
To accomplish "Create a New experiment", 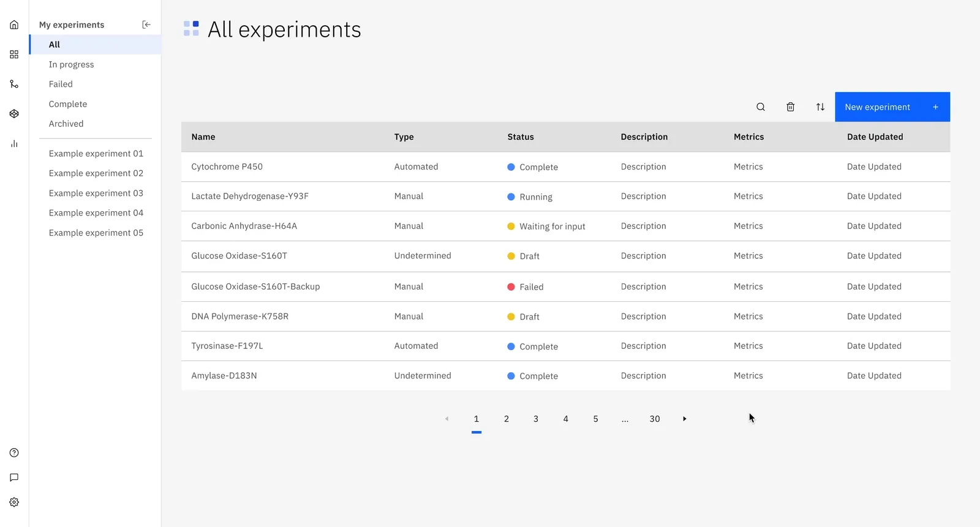I will pos(892,107).
